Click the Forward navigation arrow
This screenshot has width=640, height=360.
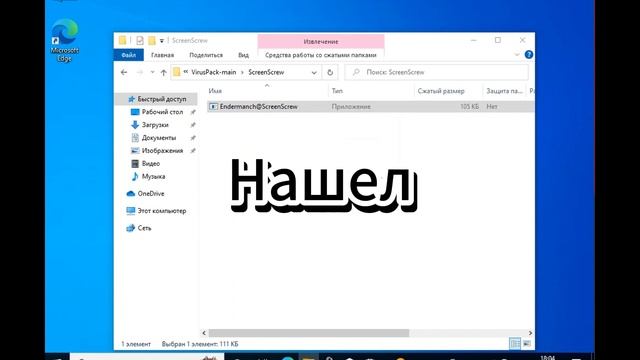(140, 72)
